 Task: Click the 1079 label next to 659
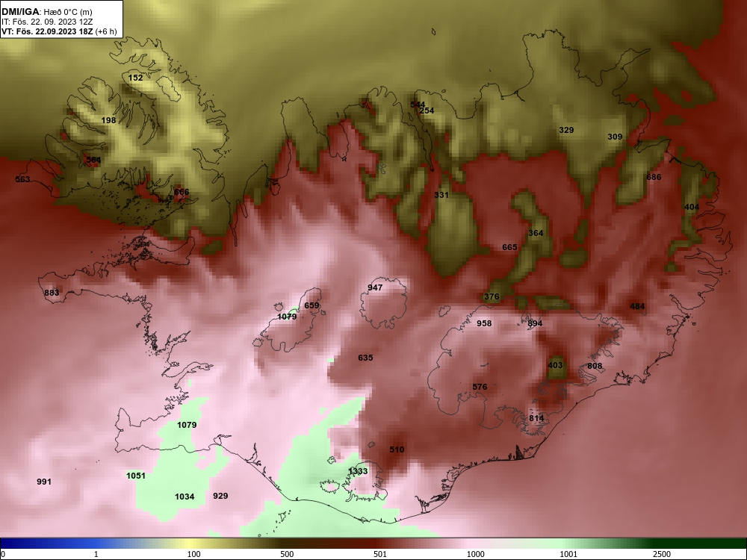tap(287, 317)
